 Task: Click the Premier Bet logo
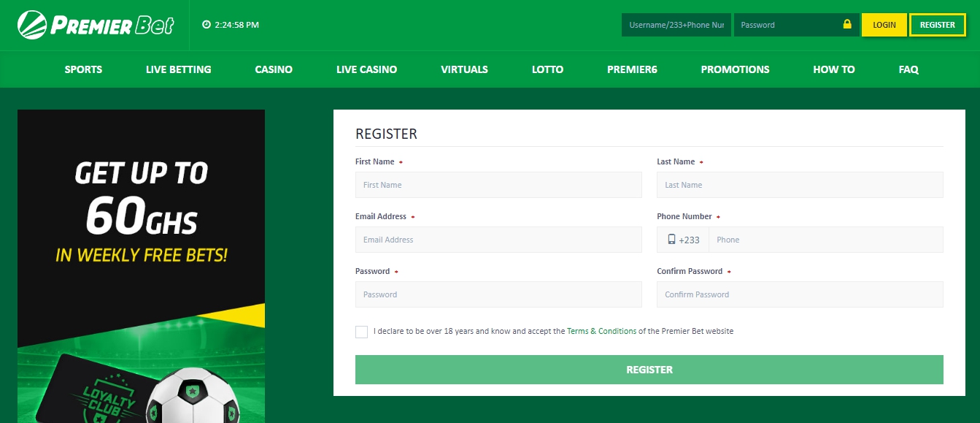96,25
